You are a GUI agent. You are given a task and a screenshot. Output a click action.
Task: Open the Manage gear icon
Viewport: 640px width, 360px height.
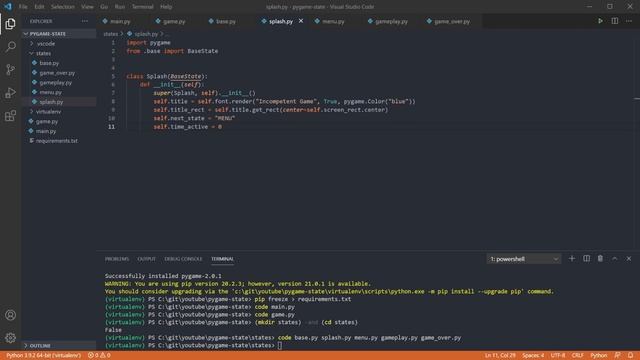10,338
